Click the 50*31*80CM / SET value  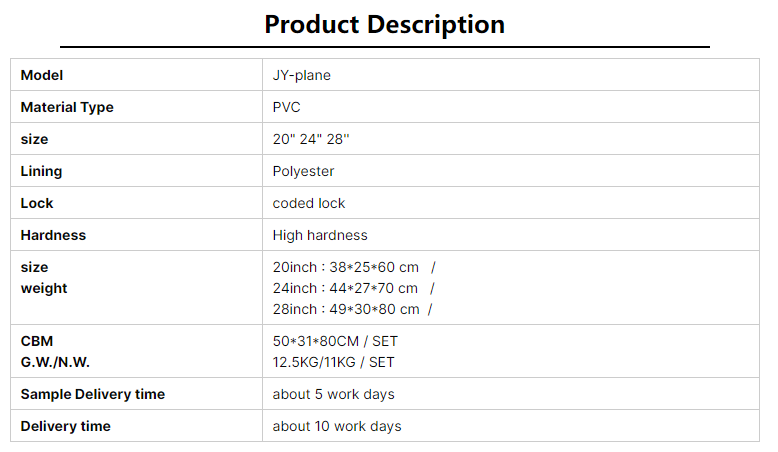point(335,341)
